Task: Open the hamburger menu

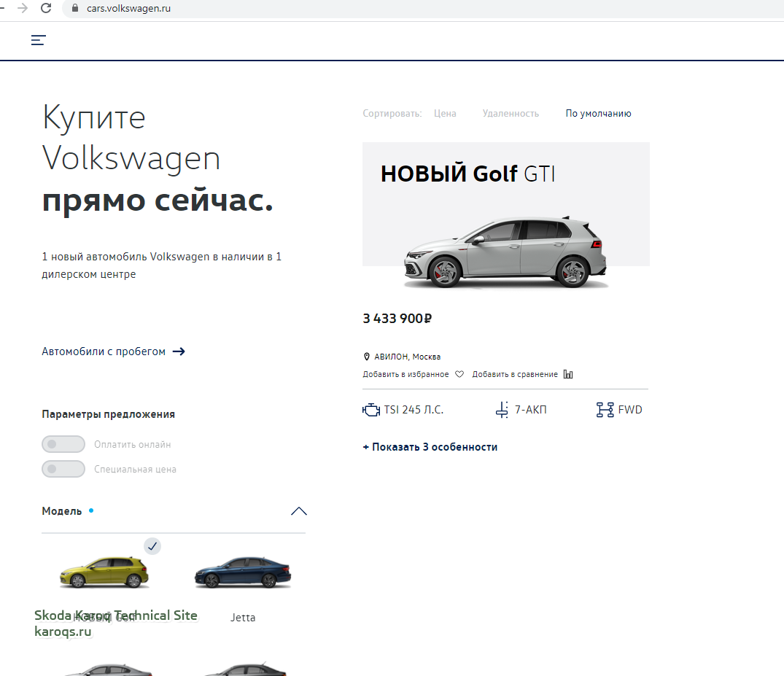Action: tap(39, 40)
